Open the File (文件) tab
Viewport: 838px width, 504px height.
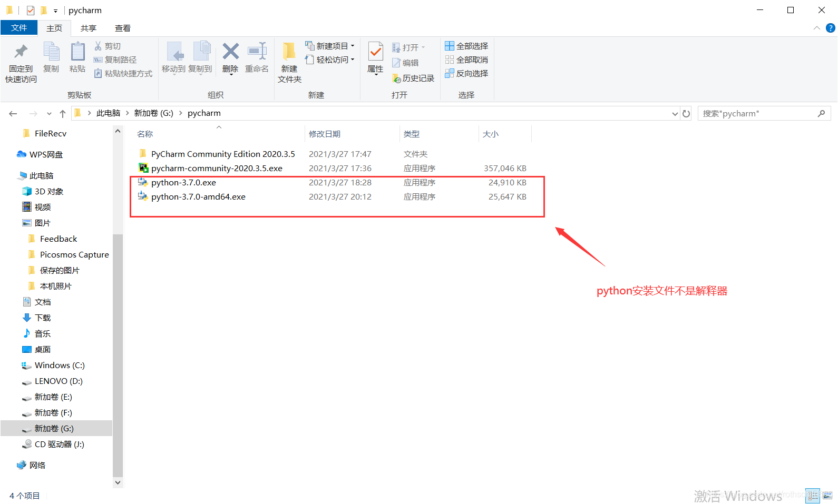(x=19, y=28)
